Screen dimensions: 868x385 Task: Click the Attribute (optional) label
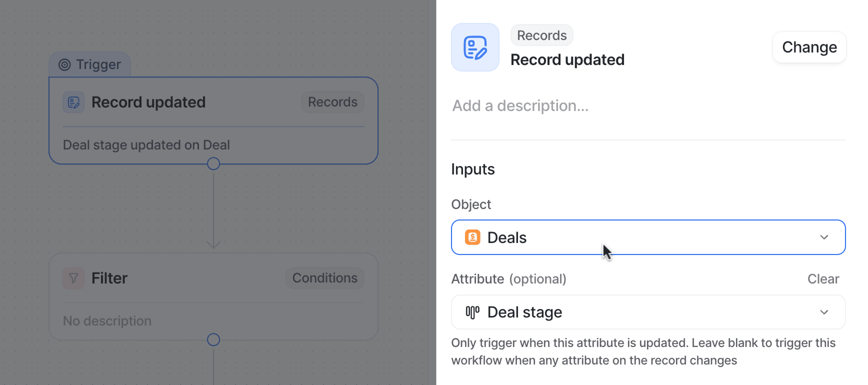(x=509, y=279)
